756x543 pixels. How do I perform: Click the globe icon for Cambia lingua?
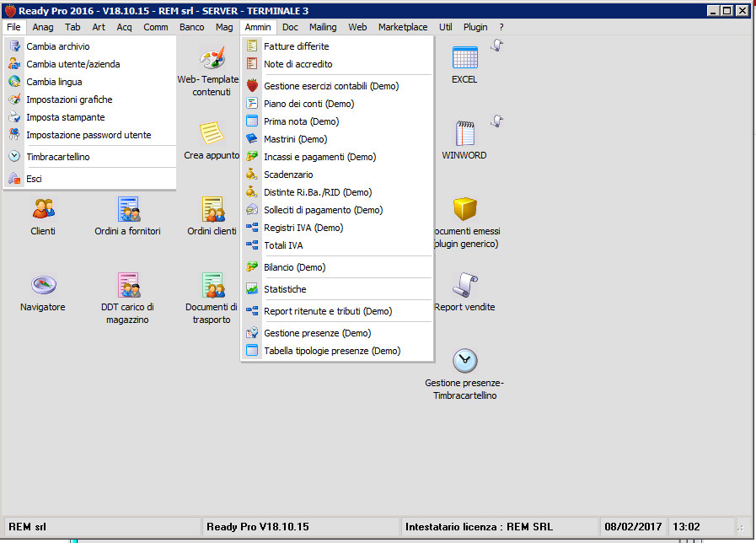pos(14,82)
